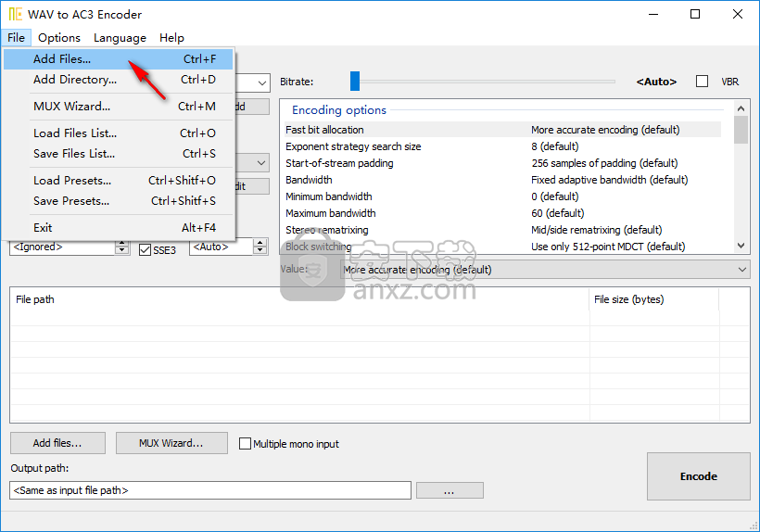This screenshot has height=532, width=760.
Task: Select Load Files List... menu entry
Action: click(119, 133)
